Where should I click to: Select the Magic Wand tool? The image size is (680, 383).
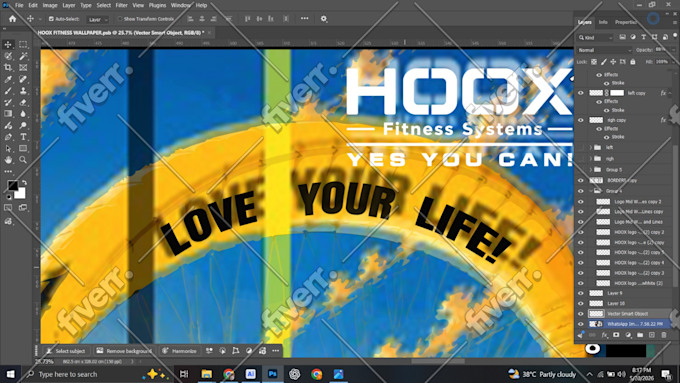(23, 56)
